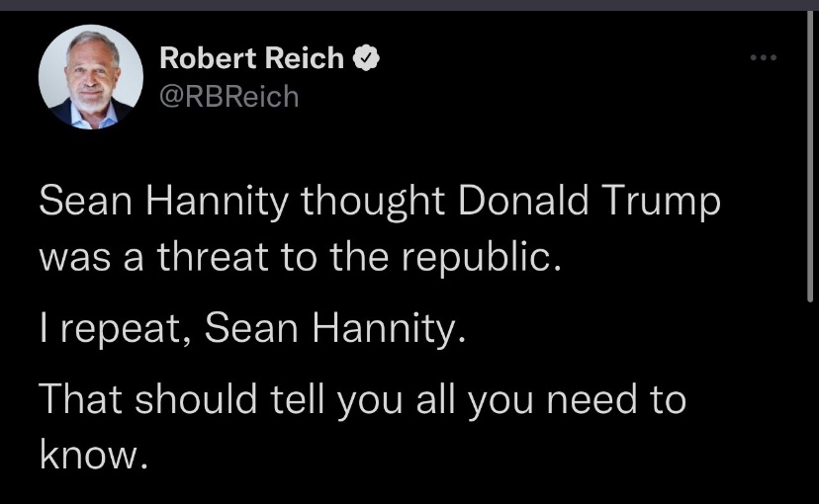Click the line "I repeat, Sean Hannity."
This screenshot has height=504, width=819.
(x=251, y=329)
